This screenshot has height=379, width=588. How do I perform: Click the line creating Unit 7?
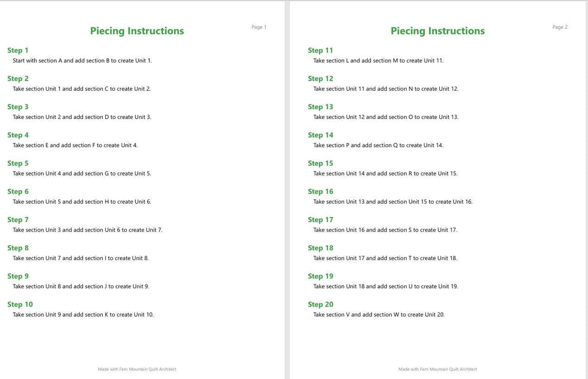[x=87, y=230]
